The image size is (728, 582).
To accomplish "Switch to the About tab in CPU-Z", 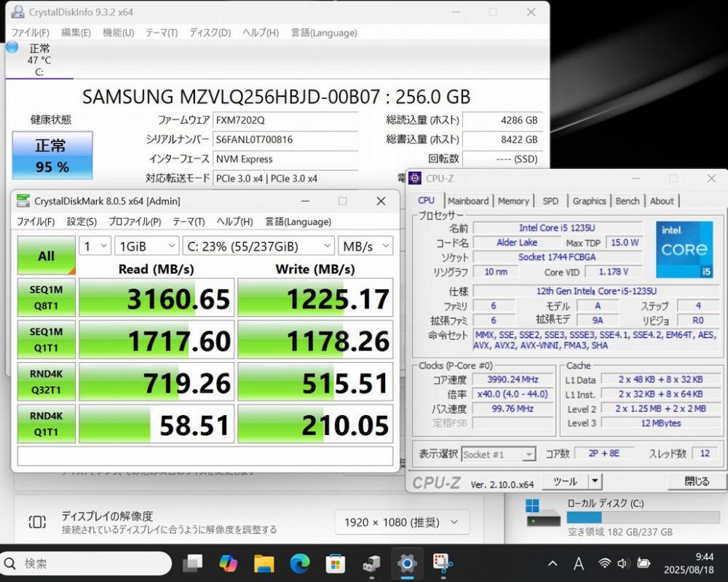I will coord(662,200).
